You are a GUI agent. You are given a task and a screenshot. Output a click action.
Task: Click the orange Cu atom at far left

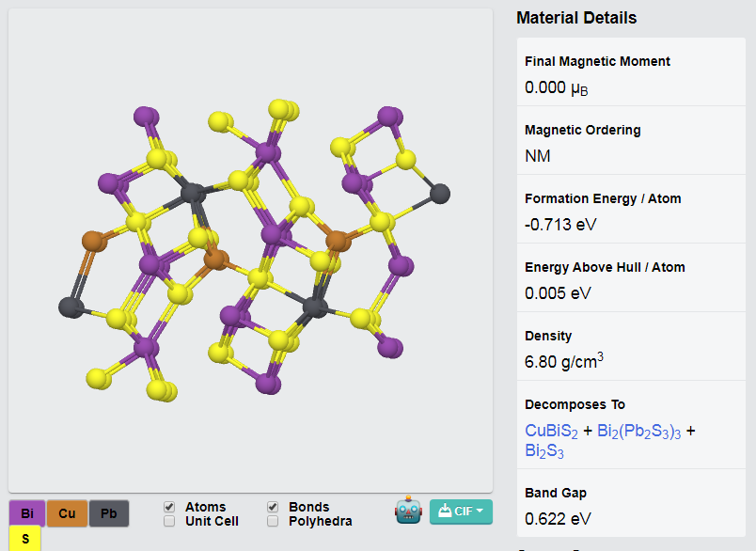pos(94,242)
